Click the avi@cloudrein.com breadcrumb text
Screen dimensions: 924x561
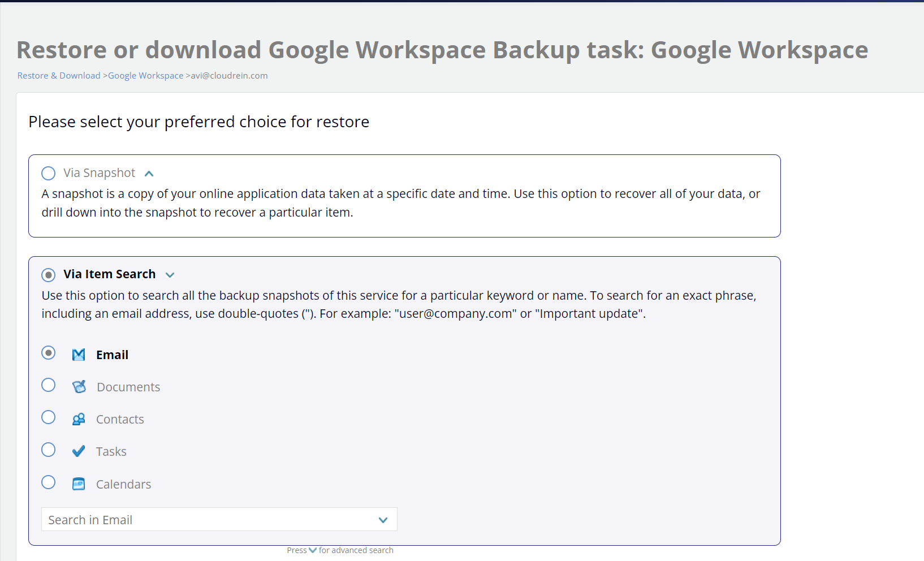(229, 76)
